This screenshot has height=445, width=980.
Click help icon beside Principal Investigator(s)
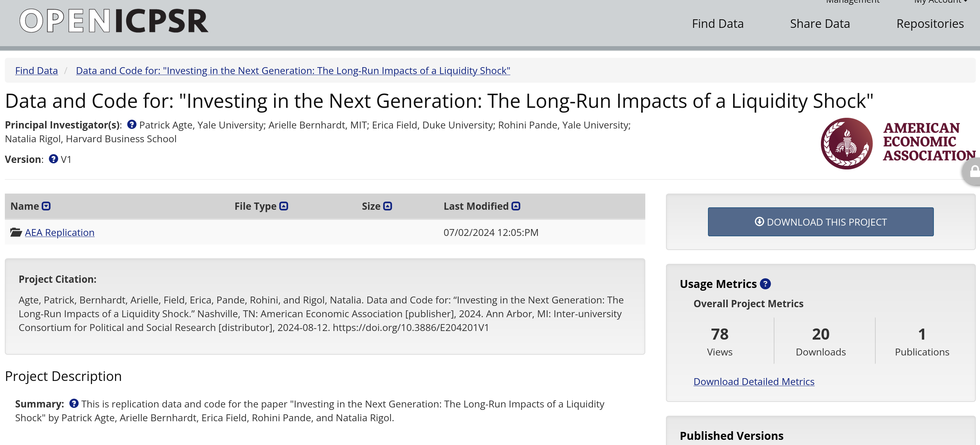pyautogui.click(x=132, y=124)
